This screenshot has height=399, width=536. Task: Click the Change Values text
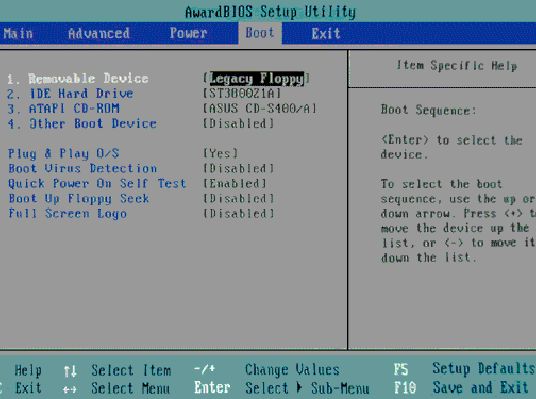(x=292, y=370)
